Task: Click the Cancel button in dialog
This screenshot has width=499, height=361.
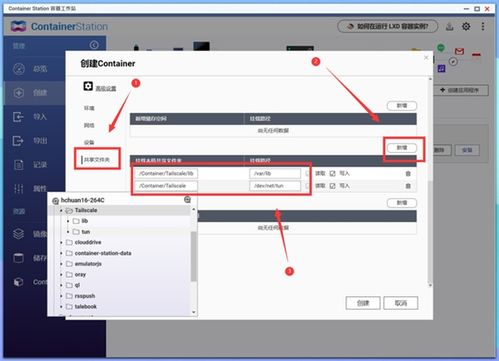Action: [401, 303]
